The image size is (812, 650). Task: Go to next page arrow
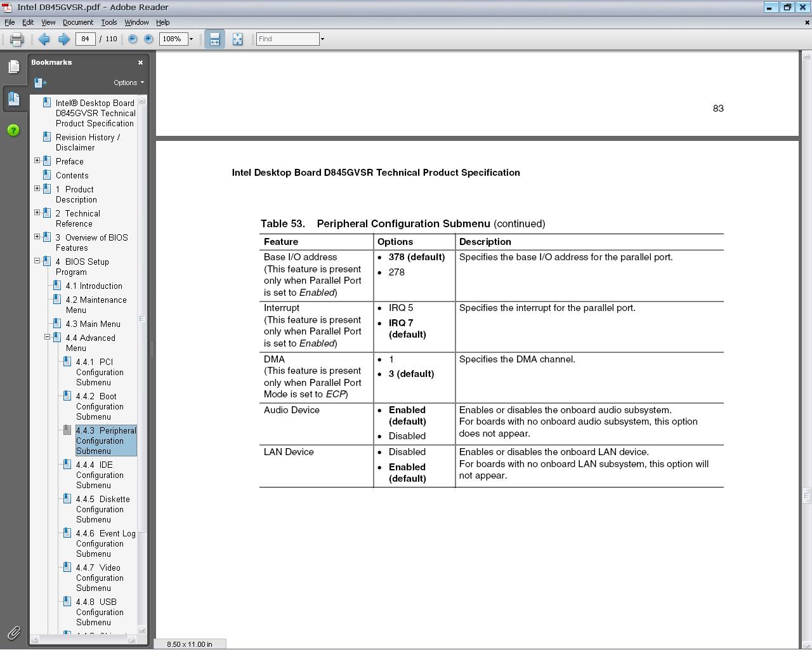[x=63, y=39]
